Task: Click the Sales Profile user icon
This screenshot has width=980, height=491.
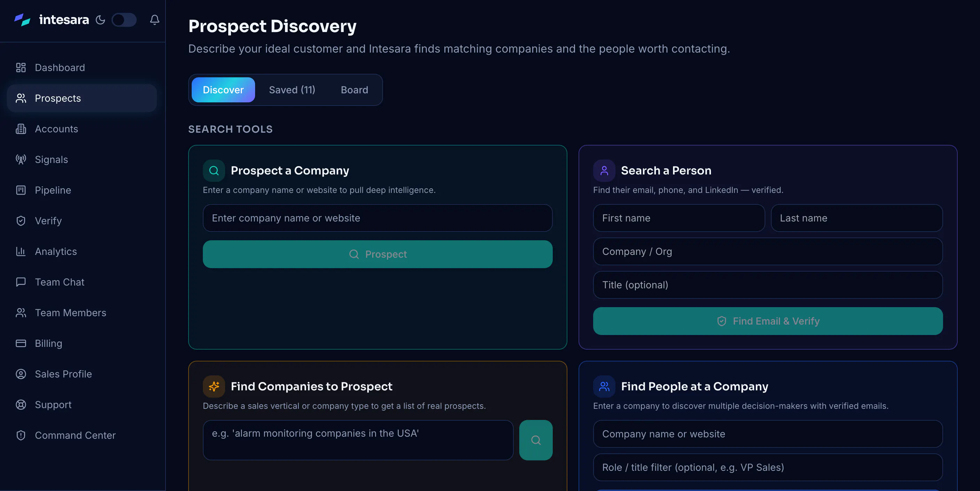Action: (x=21, y=374)
